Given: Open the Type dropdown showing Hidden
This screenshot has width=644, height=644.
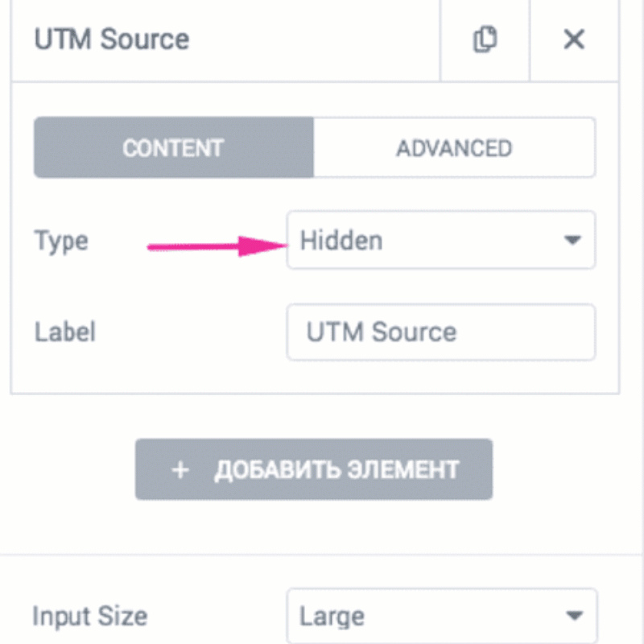Looking at the screenshot, I should [x=441, y=240].
